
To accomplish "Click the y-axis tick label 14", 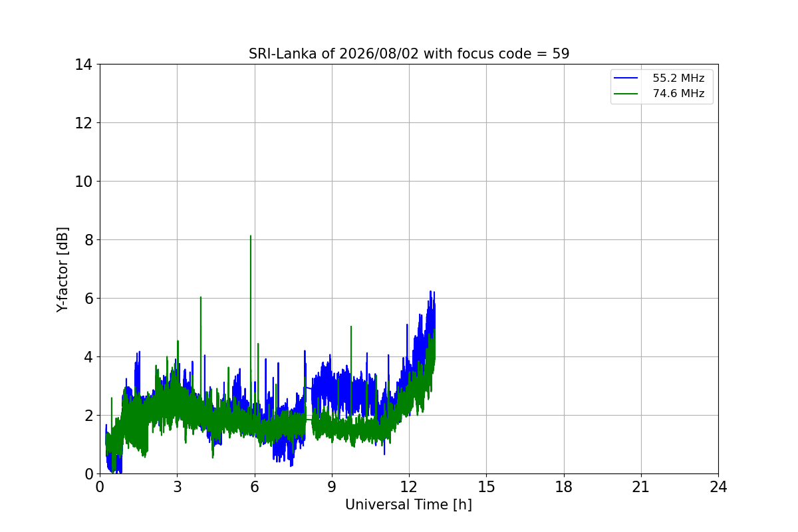I will point(83,65).
